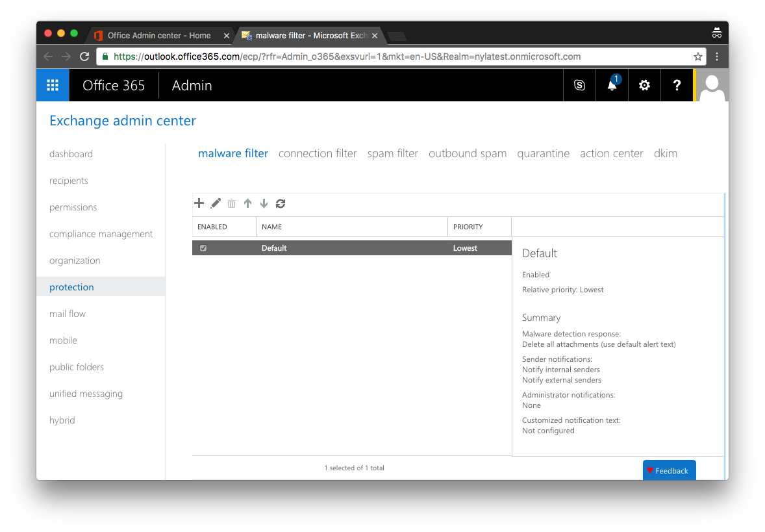The image size is (765, 532).
Task: Edit the Default malware policy with pencil icon
Action: pos(215,203)
